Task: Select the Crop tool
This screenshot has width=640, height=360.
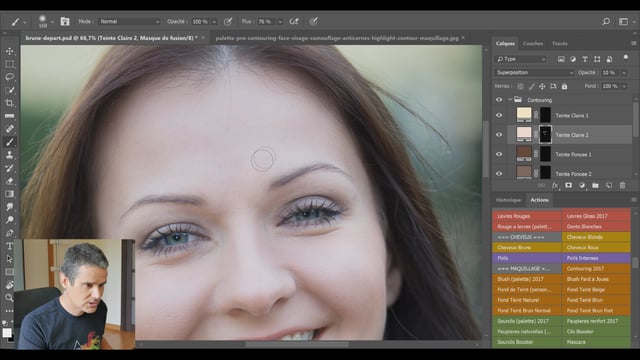Action: coord(9,103)
